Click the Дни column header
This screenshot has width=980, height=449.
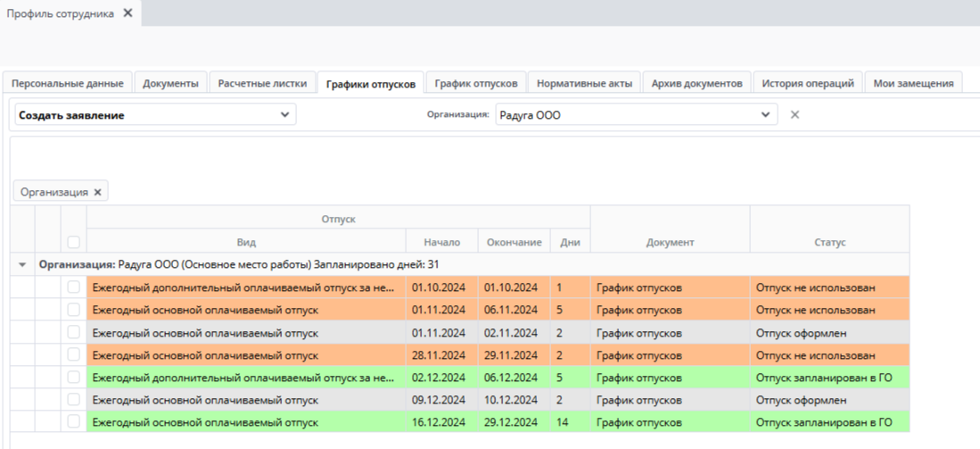[570, 243]
